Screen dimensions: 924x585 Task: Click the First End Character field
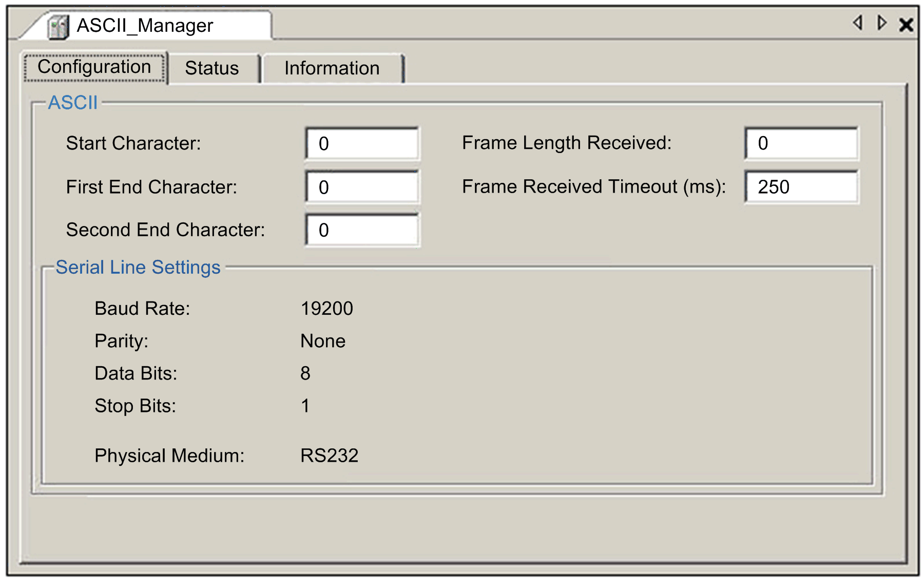coord(362,187)
